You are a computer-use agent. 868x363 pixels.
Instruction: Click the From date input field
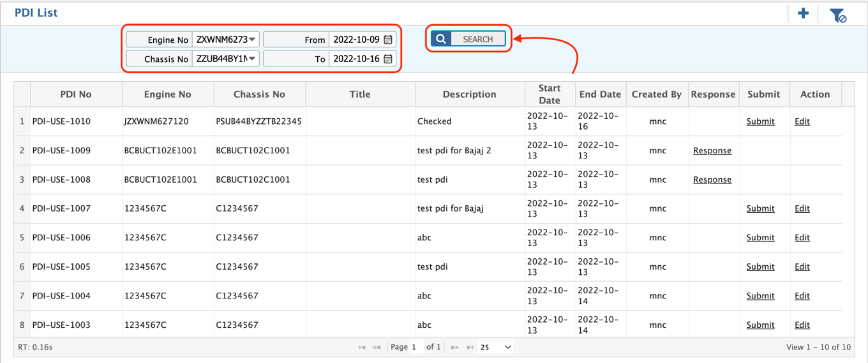[356, 40]
